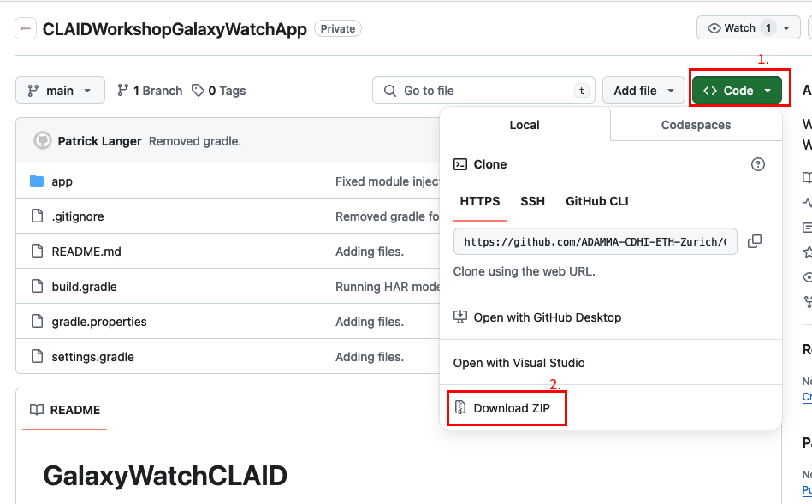The height and width of the screenshot is (504, 812).
Task: Click the Patrick Langer avatar icon
Action: click(x=43, y=141)
